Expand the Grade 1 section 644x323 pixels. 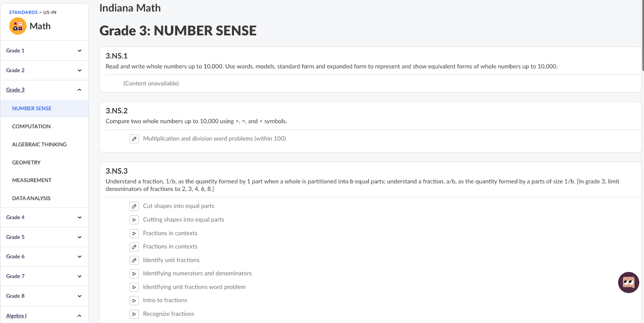(79, 51)
